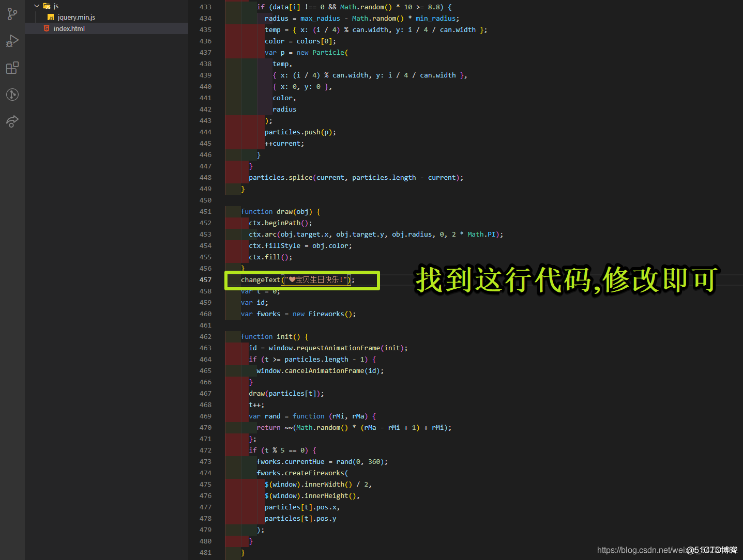Click the highlighted changeText code line
This screenshot has width=743, height=560.
296,279
